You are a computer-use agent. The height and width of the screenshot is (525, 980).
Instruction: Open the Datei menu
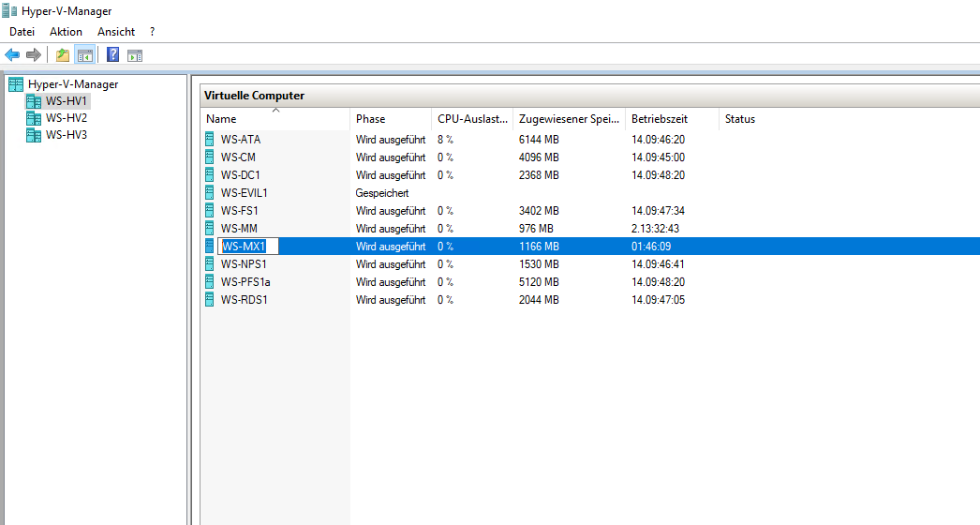(x=22, y=31)
